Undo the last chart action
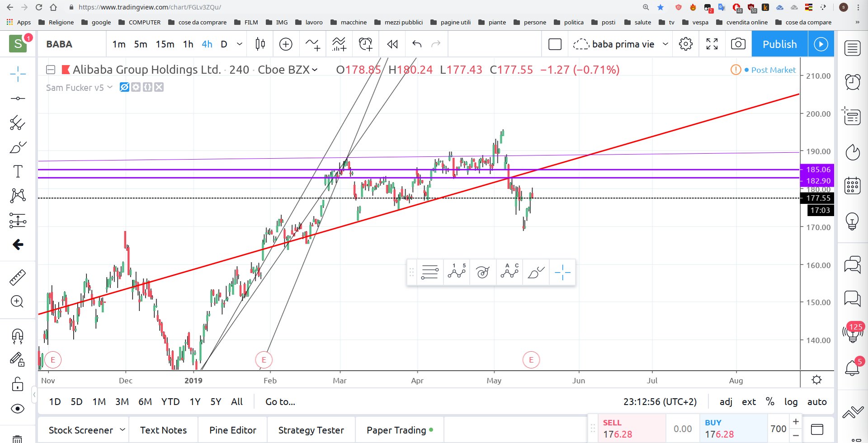The width and height of the screenshot is (868, 443). (x=417, y=44)
